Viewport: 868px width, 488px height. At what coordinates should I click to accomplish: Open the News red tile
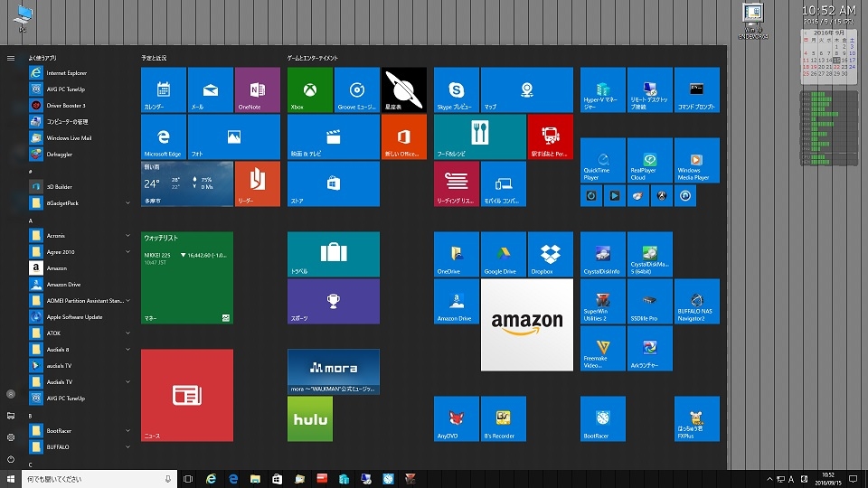tap(187, 395)
